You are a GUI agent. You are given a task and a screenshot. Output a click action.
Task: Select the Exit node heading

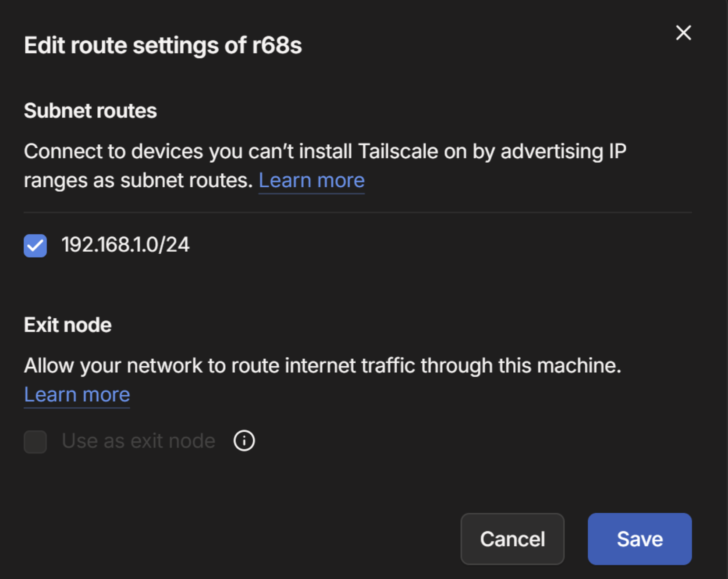(68, 325)
